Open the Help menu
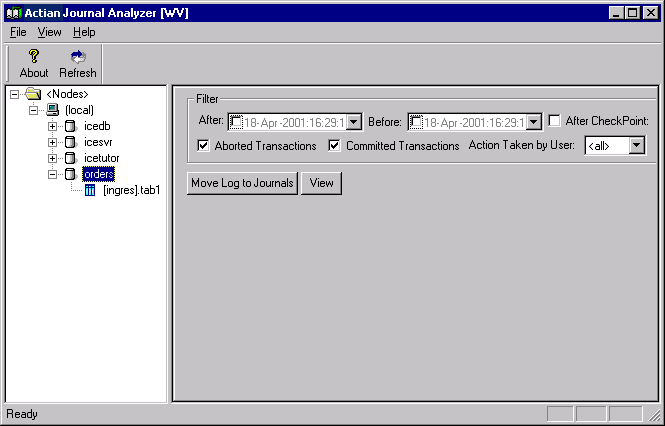The image size is (665, 426). pos(84,32)
